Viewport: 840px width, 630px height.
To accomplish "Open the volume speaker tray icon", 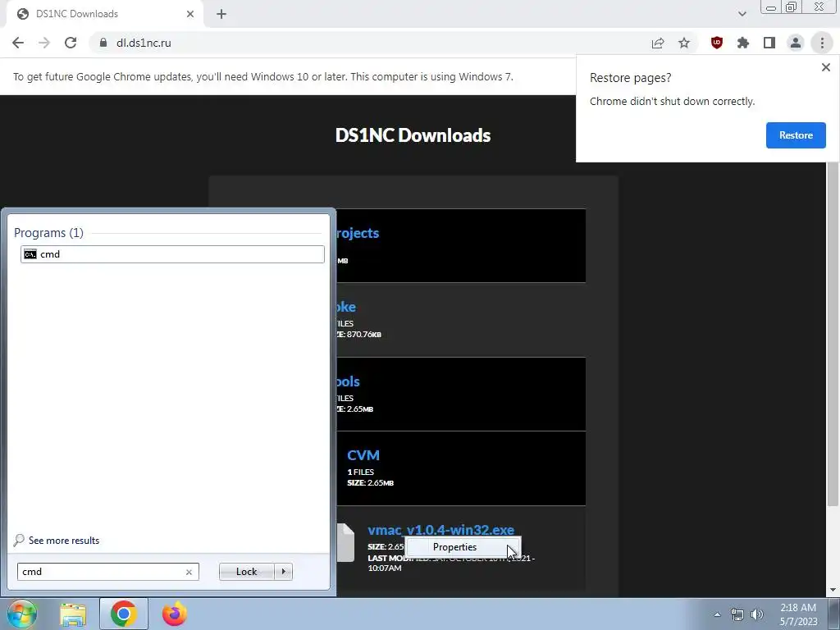I will [756, 614].
